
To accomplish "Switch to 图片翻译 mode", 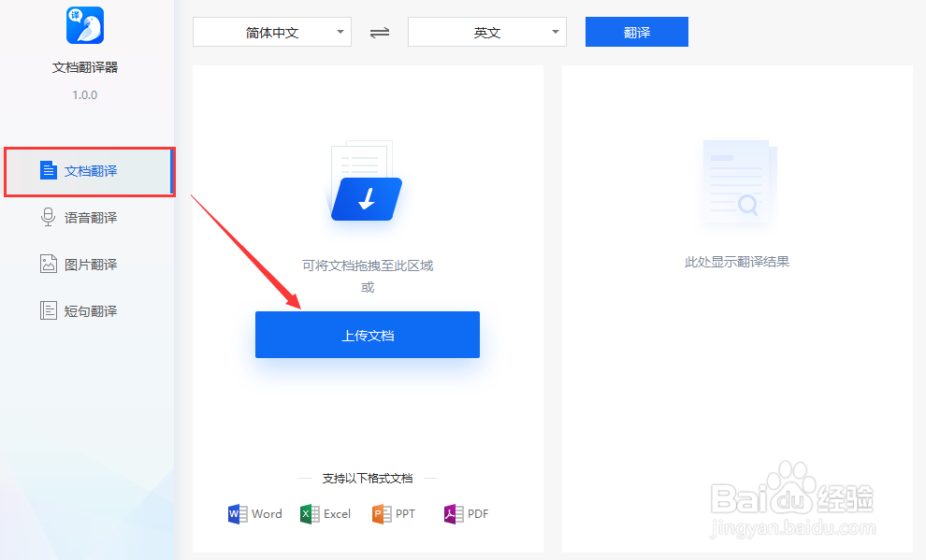I will pyautogui.click(x=49, y=264).
